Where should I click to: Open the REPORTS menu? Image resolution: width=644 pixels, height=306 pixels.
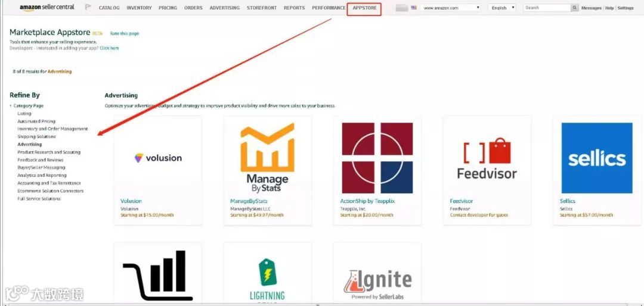(x=294, y=8)
